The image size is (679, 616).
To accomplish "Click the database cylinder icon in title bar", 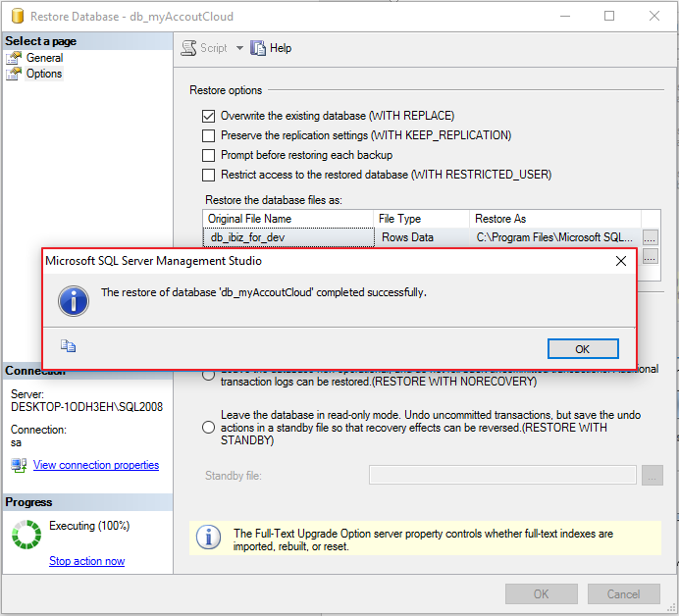I will 18,16.
